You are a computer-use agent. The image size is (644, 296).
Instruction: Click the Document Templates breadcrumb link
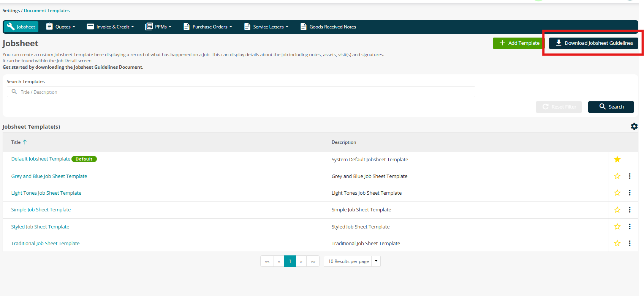[x=47, y=11]
